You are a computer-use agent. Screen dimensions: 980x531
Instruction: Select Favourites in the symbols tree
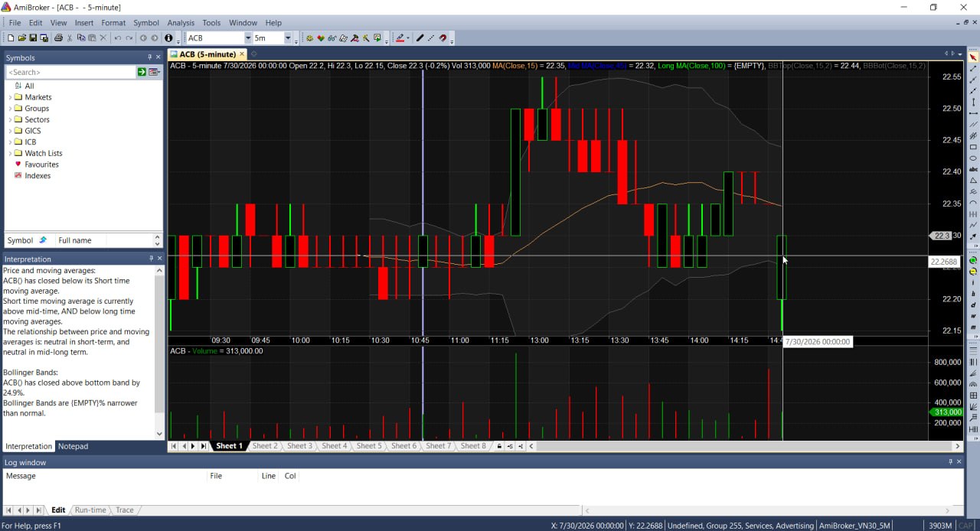click(x=41, y=165)
